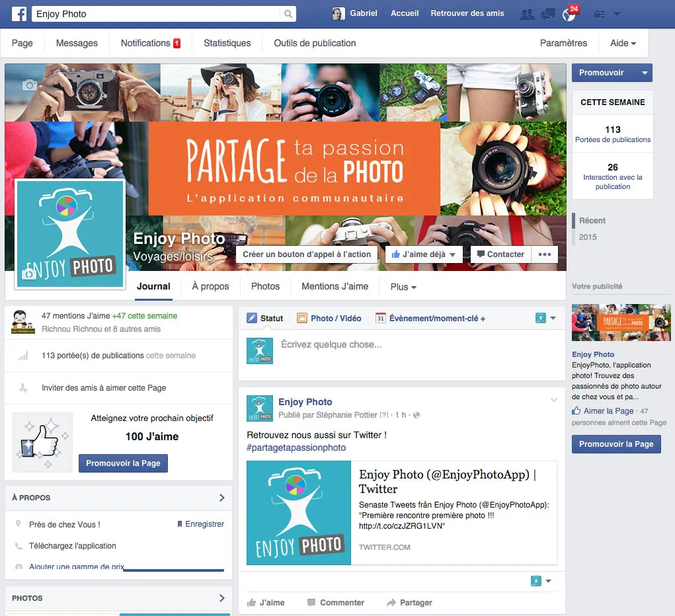Click the Contacter button
The height and width of the screenshot is (616, 675).
click(500, 254)
